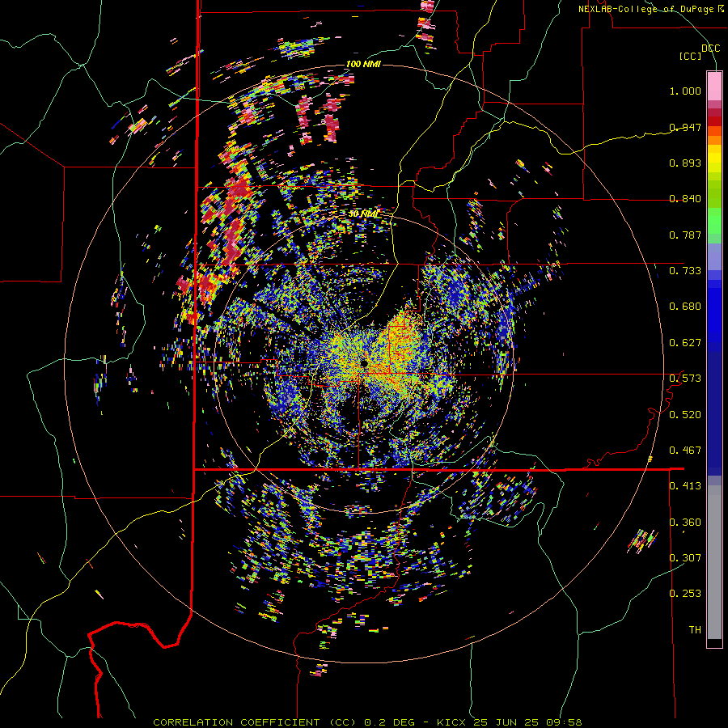Click the CORRELATION COEFFICIENT caption text
Viewport: 728px width, 728px height.
pos(236,722)
